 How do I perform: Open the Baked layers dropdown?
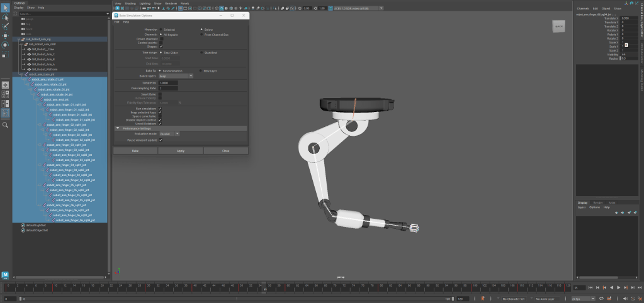pos(176,75)
